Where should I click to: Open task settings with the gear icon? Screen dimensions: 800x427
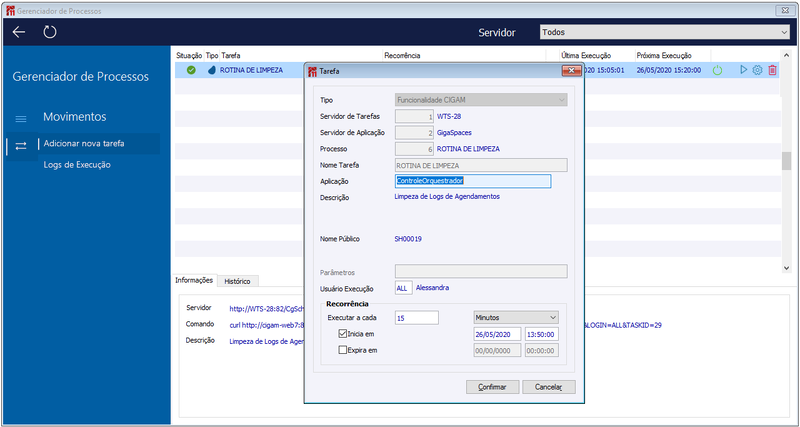tap(758, 70)
